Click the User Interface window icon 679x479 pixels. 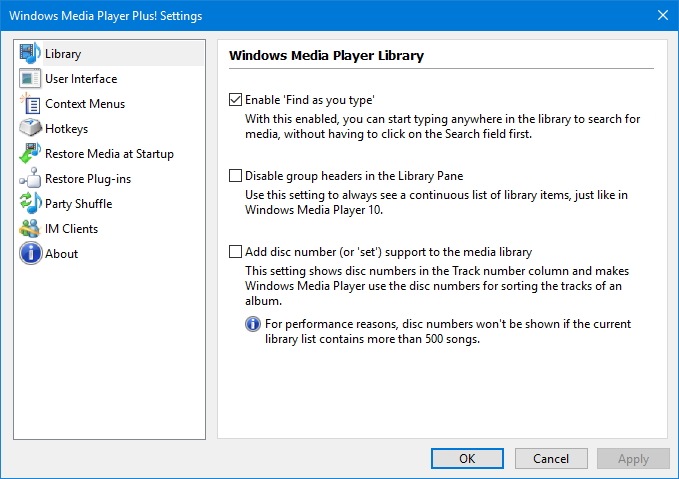point(30,78)
